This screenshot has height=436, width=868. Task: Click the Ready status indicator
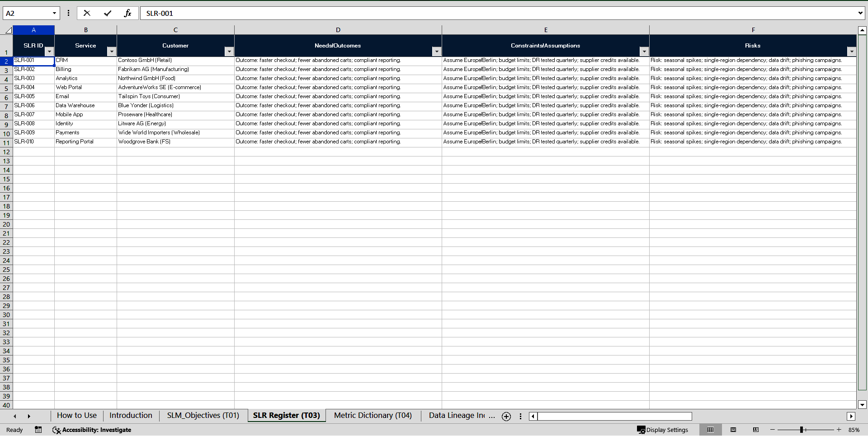(x=14, y=430)
